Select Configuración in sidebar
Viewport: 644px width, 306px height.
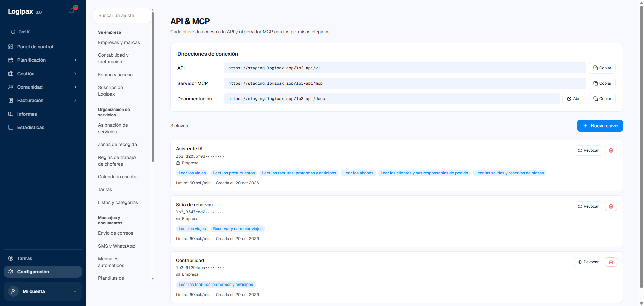tap(43, 272)
